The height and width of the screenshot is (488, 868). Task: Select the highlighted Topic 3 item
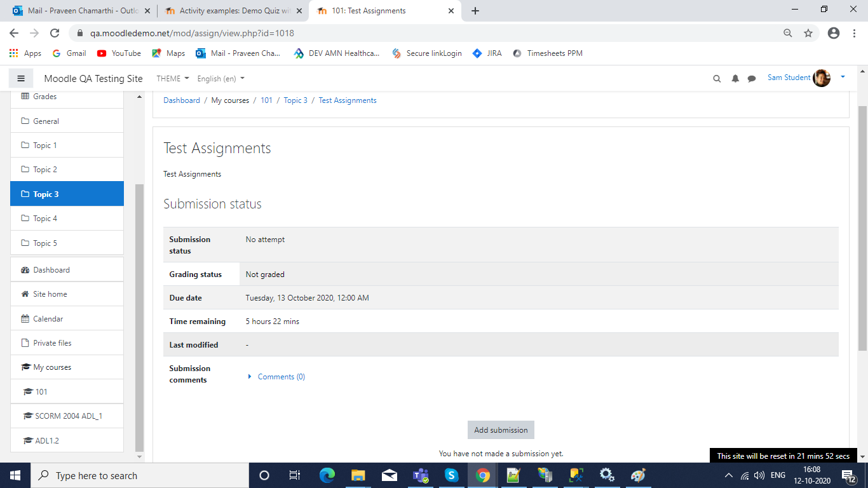(67, 194)
